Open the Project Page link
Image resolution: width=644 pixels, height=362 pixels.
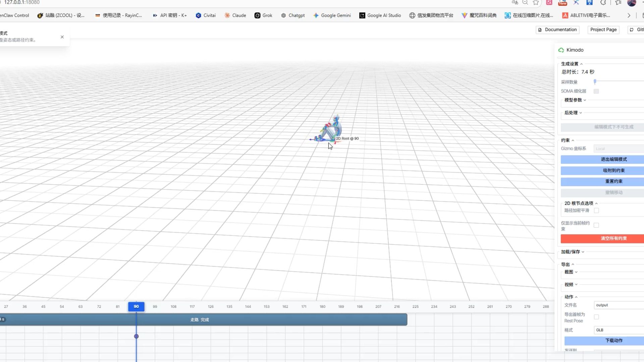point(603,29)
